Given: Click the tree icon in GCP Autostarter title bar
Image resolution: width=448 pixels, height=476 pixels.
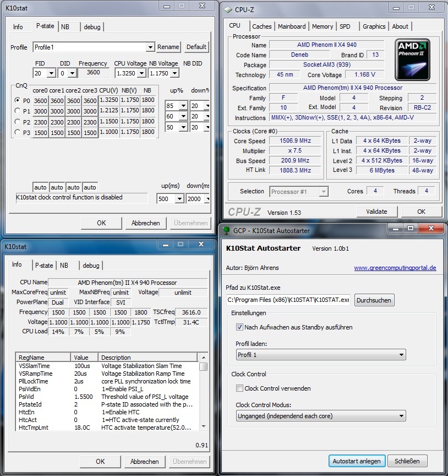Looking at the screenshot, I should pos(226,231).
